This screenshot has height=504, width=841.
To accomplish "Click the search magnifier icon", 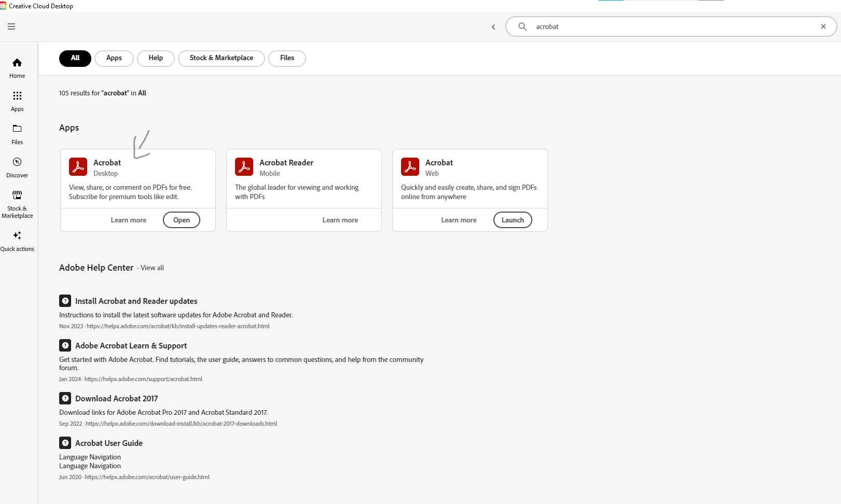I will pyautogui.click(x=522, y=26).
